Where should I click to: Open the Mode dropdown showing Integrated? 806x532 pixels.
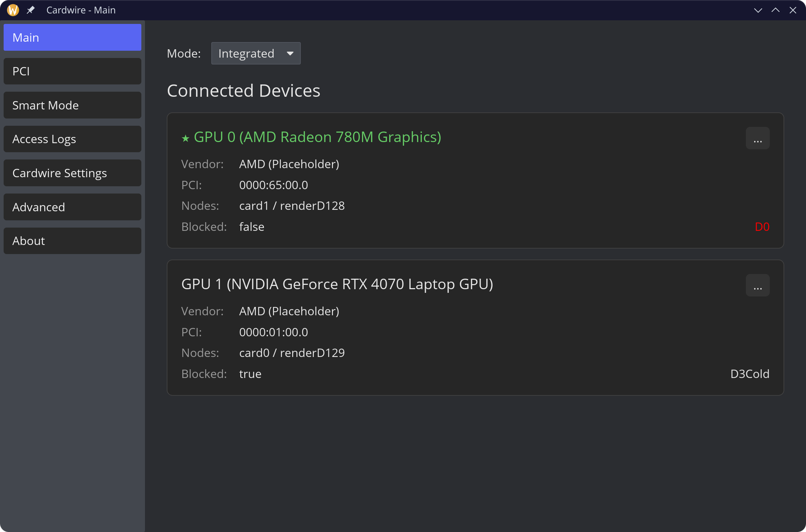point(256,53)
